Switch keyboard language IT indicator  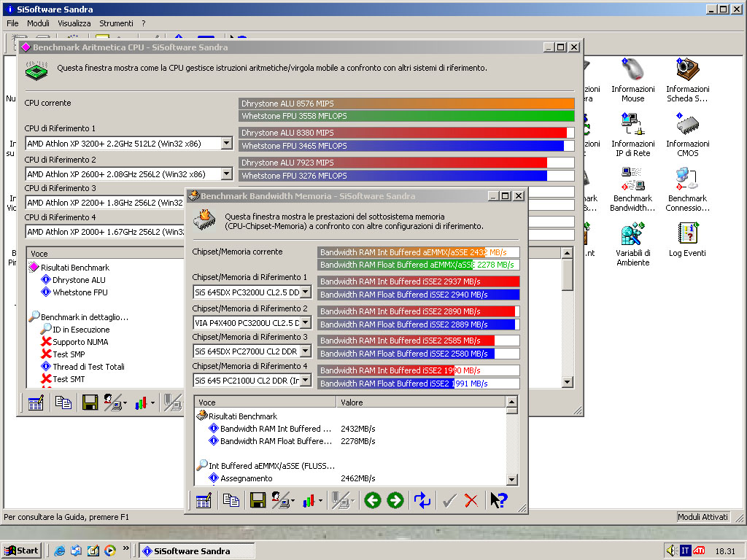click(684, 551)
